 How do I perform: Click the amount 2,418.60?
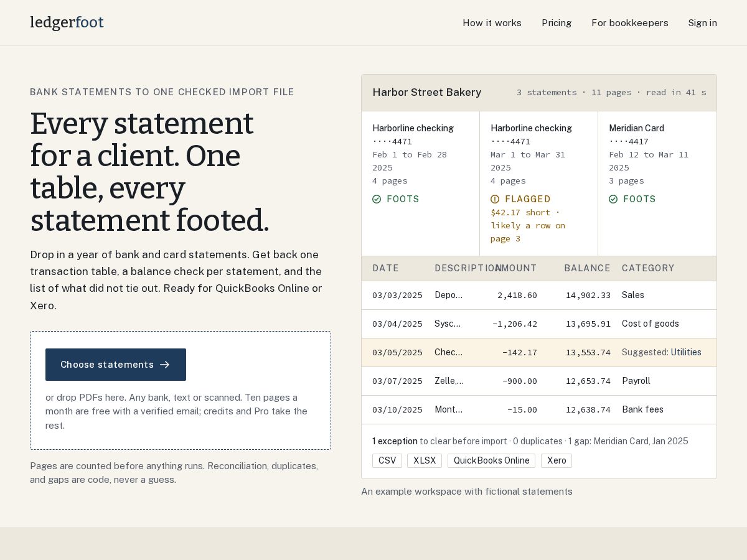tap(517, 296)
